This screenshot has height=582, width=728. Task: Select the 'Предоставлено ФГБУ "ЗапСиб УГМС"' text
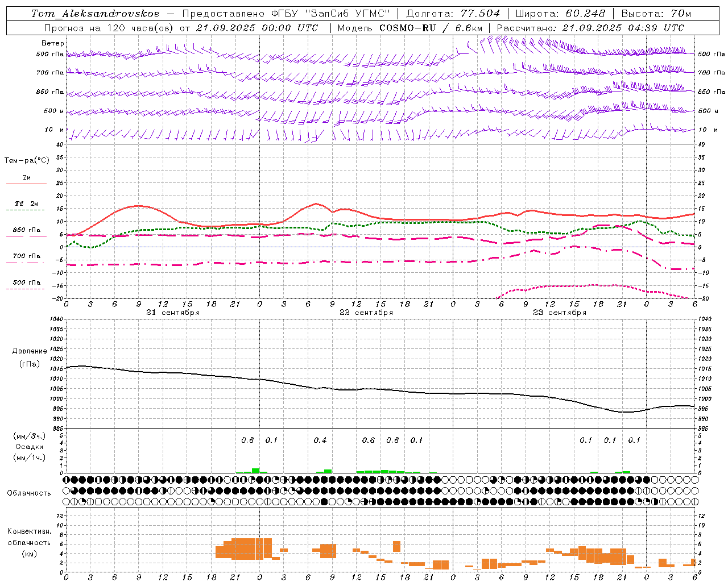click(x=287, y=14)
